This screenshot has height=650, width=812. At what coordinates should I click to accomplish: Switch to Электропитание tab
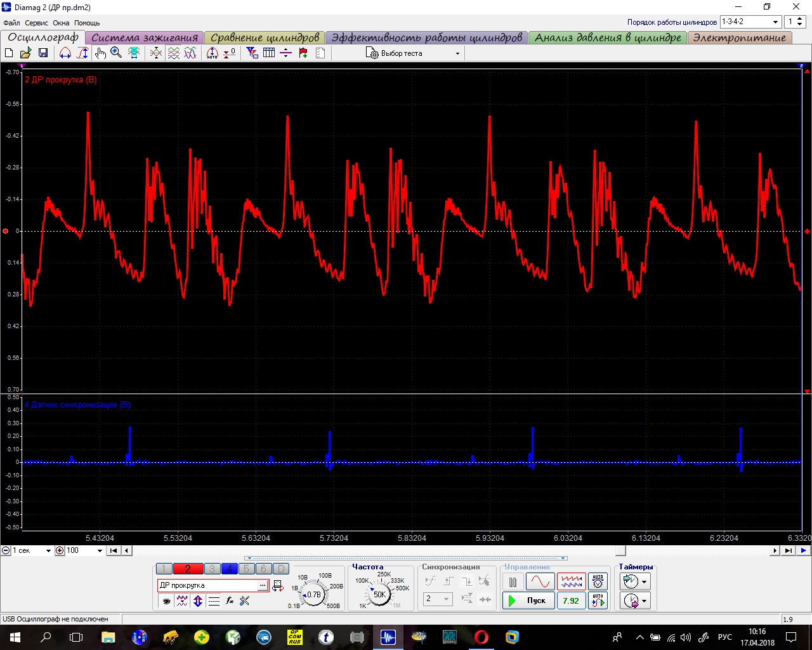(740, 37)
